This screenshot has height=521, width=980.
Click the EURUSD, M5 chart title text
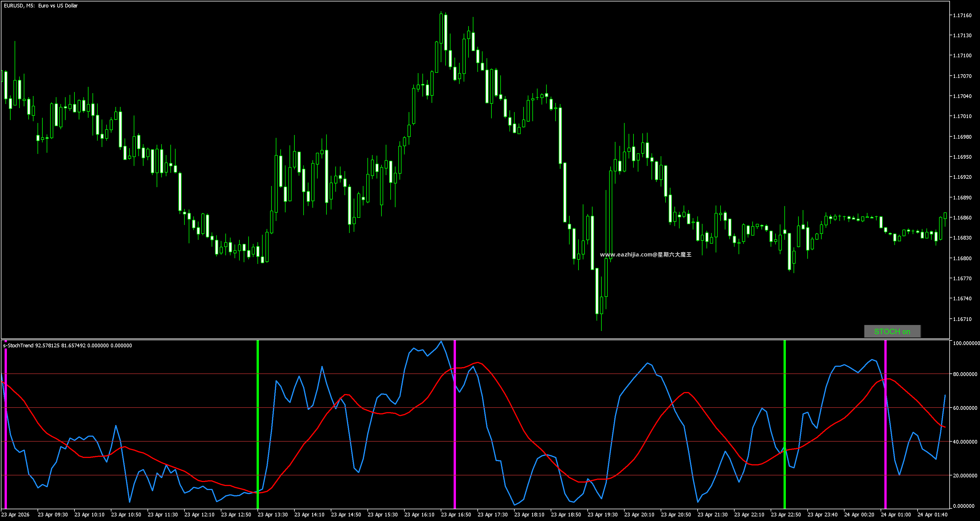click(x=41, y=6)
